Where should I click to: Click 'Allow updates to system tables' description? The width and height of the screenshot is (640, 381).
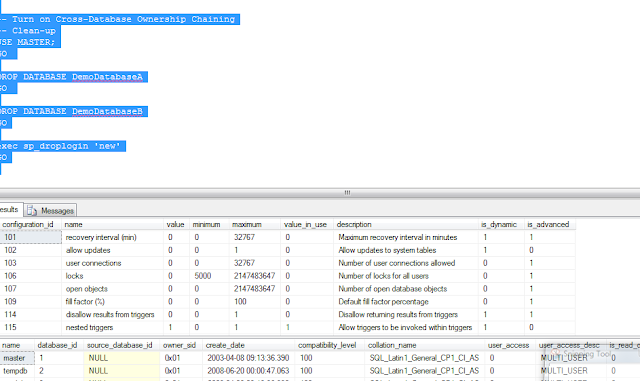406,250
